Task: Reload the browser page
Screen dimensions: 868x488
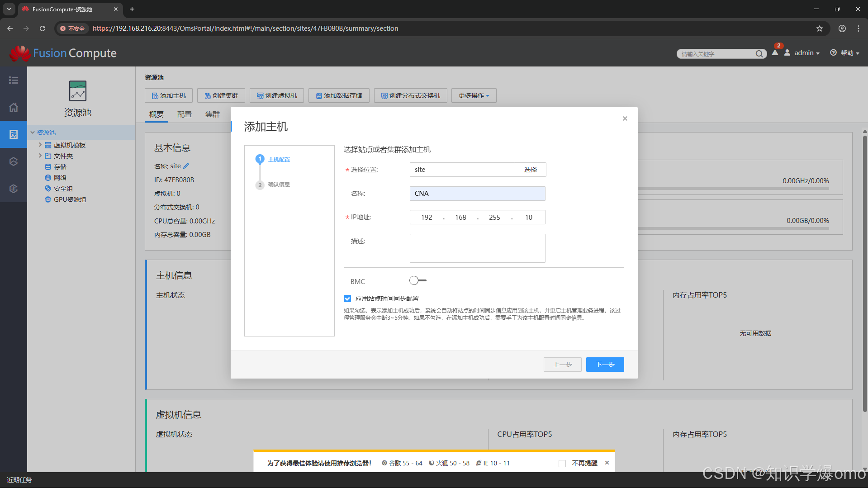Action: tap(43, 28)
